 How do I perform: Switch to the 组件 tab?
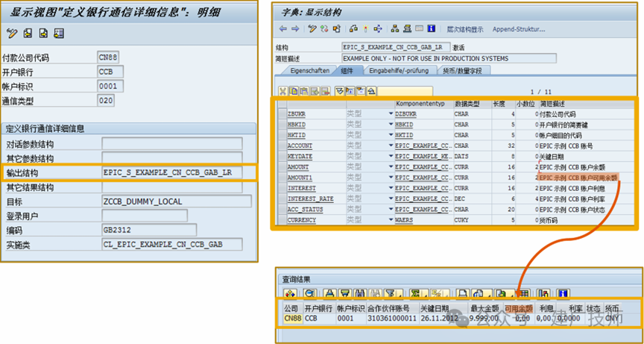[348, 71]
